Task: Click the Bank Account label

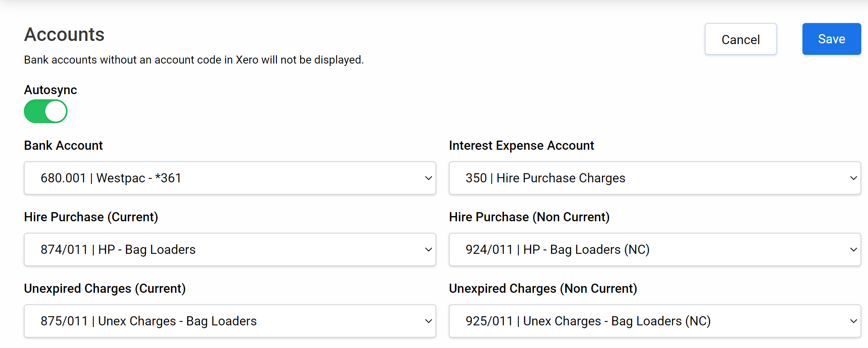Action: point(64,145)
